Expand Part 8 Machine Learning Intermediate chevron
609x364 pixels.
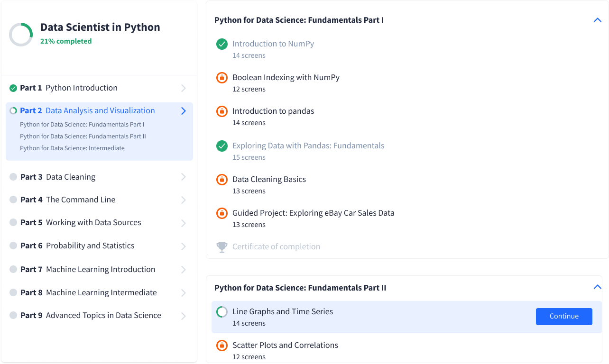pos(184,293)
